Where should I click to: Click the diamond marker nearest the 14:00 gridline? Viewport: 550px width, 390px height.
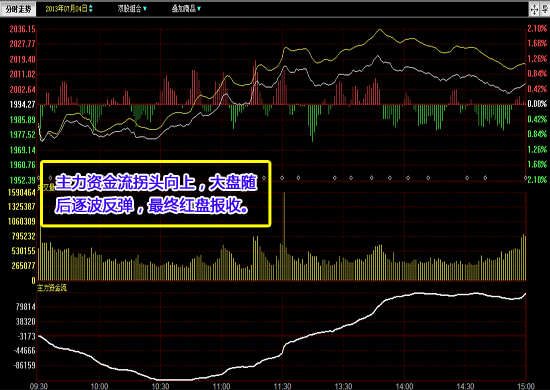pyautogui.click(x=408, y=178)
